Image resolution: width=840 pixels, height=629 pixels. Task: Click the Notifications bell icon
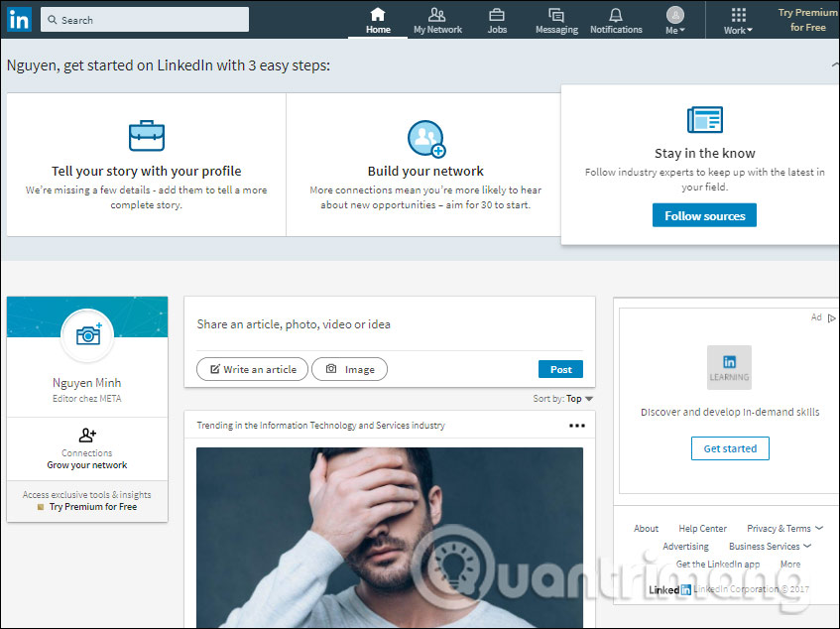point(616,14)
